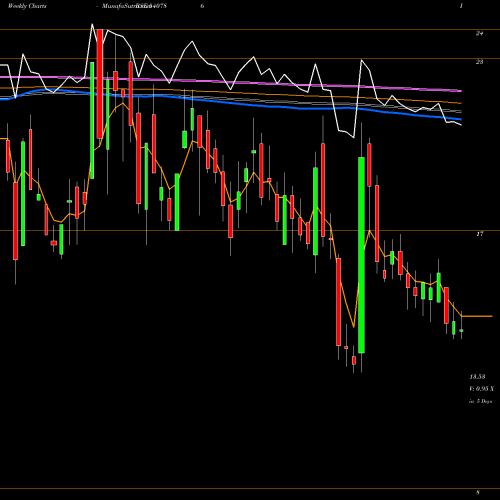The height and width of the screenshot is (500, 500).
Task: Click the "in 5 Days" text
Action: pos(481,401)
